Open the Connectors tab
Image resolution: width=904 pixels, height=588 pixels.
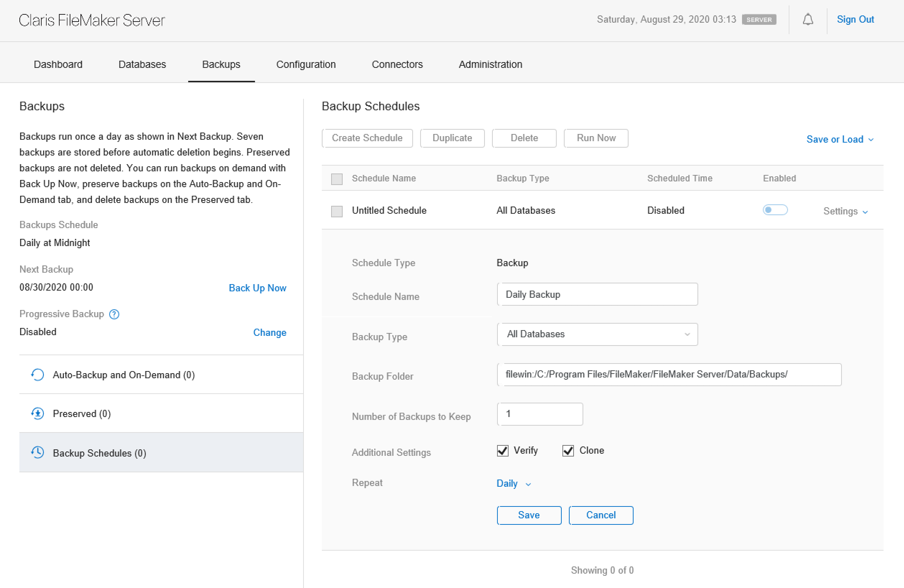pos(397,64)
